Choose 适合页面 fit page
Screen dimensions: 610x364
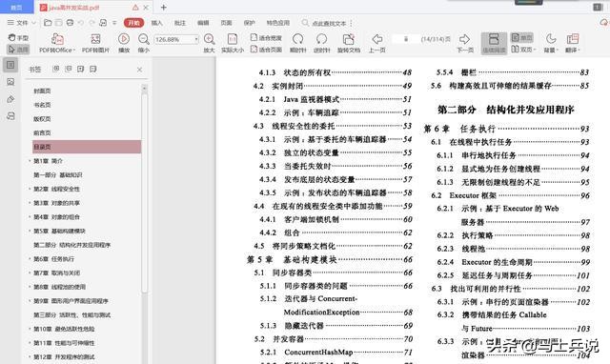pyautogui.click(x=266, y=50)
